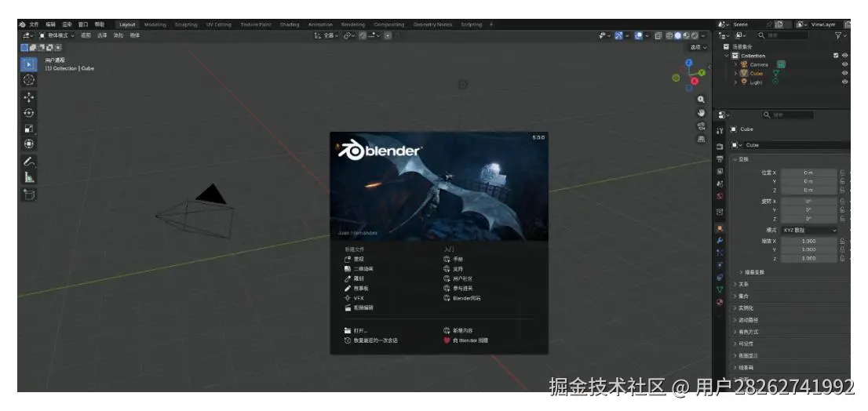868x411 pixels.
Task: Click the pan view hand icon
Action: click(x=701, y=113)
